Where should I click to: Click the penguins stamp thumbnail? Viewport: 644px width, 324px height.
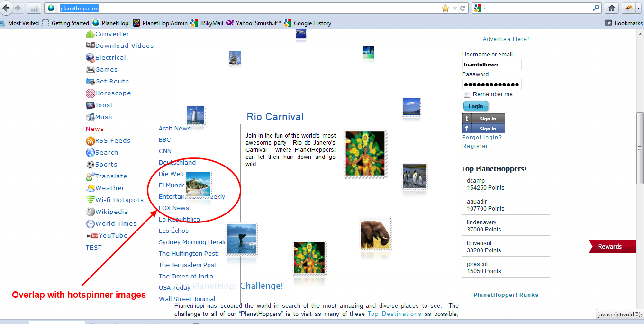point(415,176)
